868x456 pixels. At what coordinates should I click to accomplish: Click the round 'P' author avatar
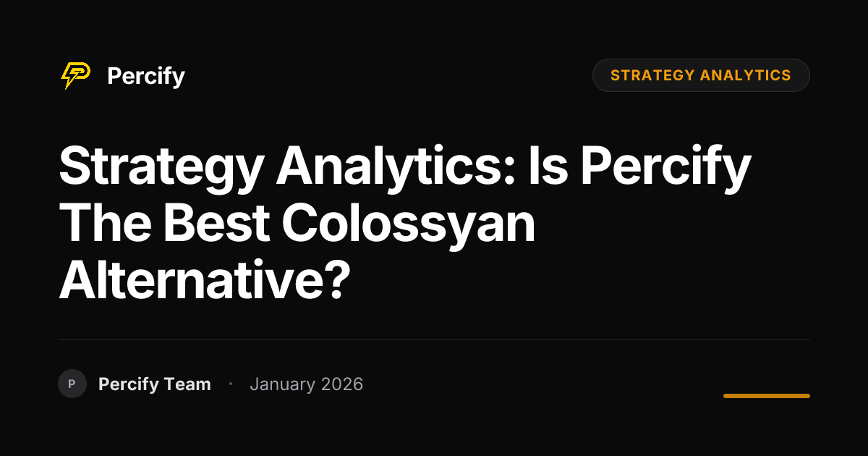tap(72, 384)
